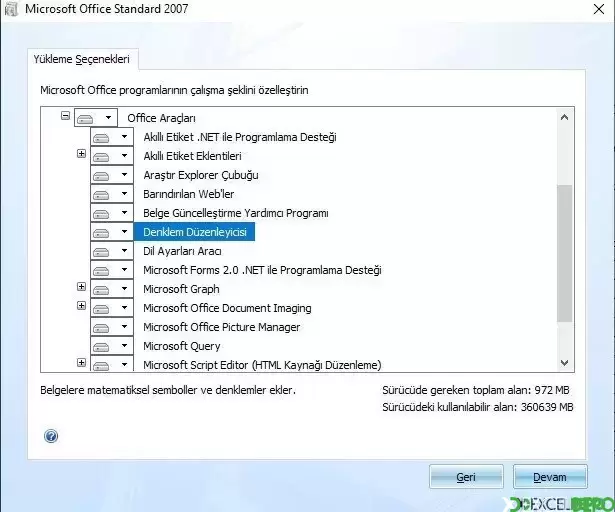Select Microsoft Script Editor (HTML Kaynağı Düzenleme)

click(x=262, y=365)
